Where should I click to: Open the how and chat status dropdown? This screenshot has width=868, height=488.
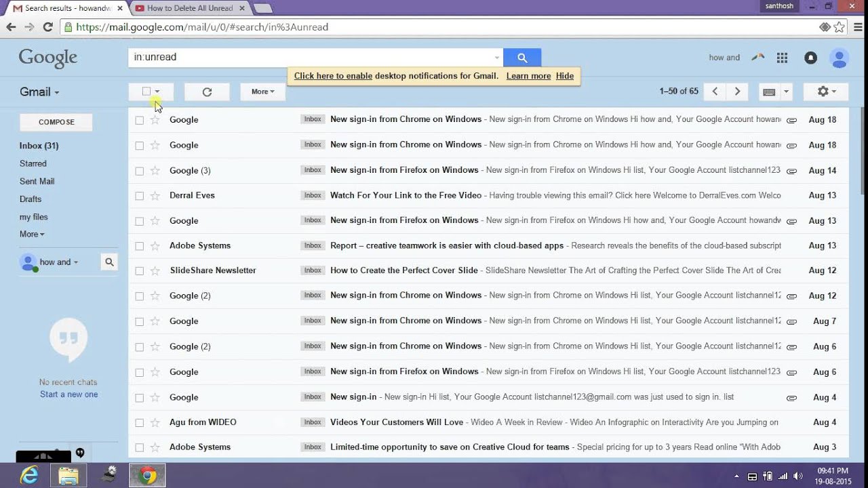tap(75, 262)
